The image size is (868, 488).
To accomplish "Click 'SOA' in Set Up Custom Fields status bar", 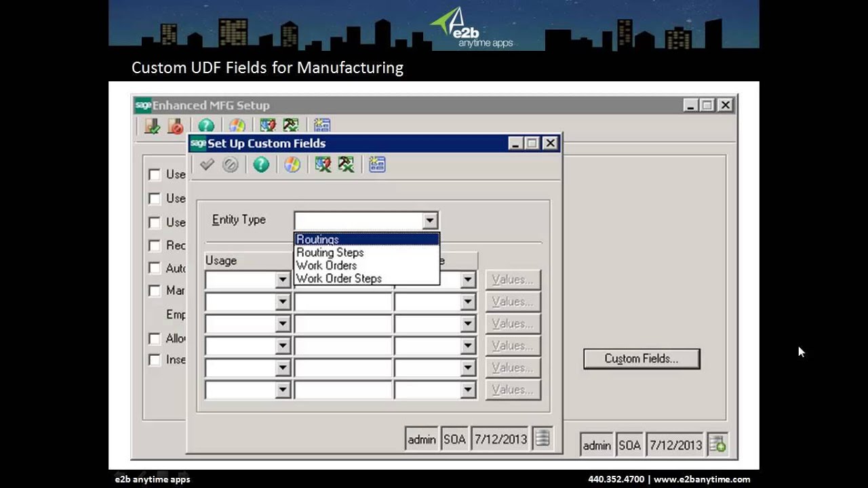I will click(454, 439).
